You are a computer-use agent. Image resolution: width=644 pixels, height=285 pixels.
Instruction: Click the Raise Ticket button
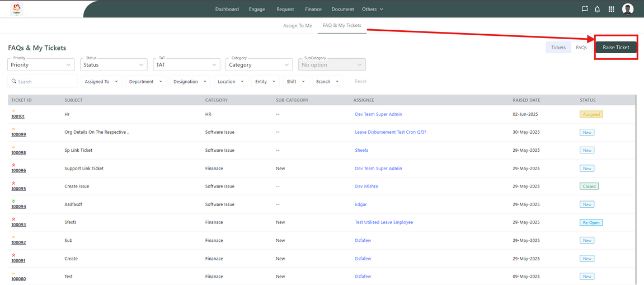615,48
